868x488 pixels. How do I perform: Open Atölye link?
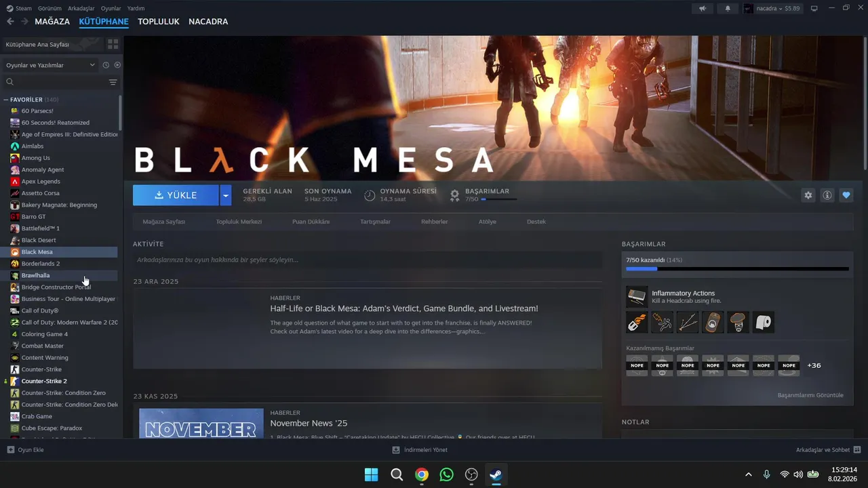click(x=488, y=222)
